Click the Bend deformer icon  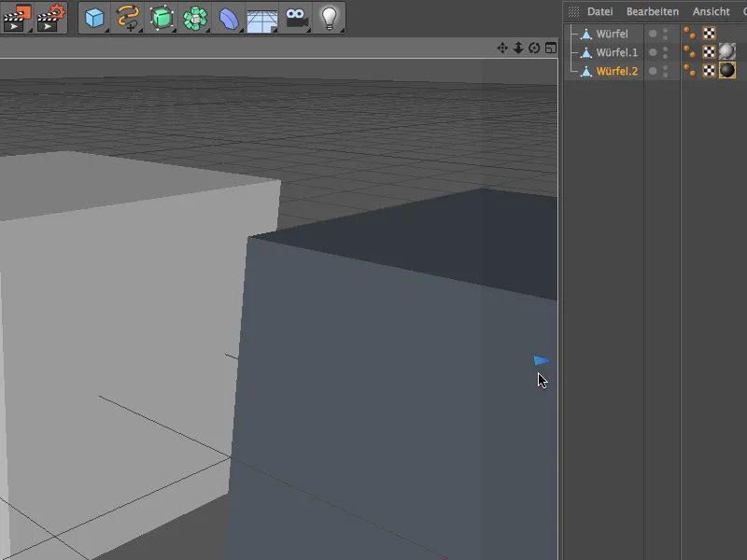tap(229, 18)
